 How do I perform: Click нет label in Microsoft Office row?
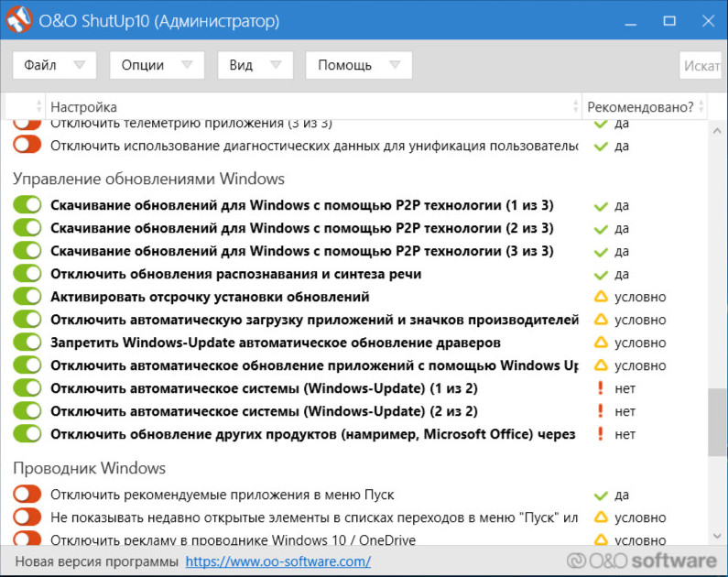[x=625, y=434]
